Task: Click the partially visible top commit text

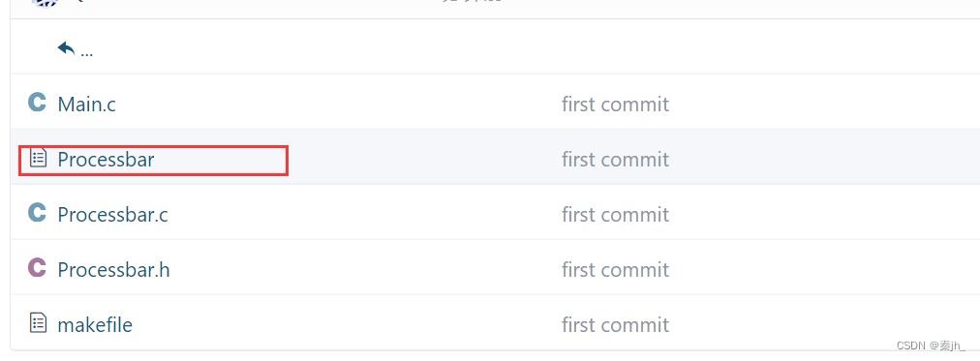Action: pos(472,1)
